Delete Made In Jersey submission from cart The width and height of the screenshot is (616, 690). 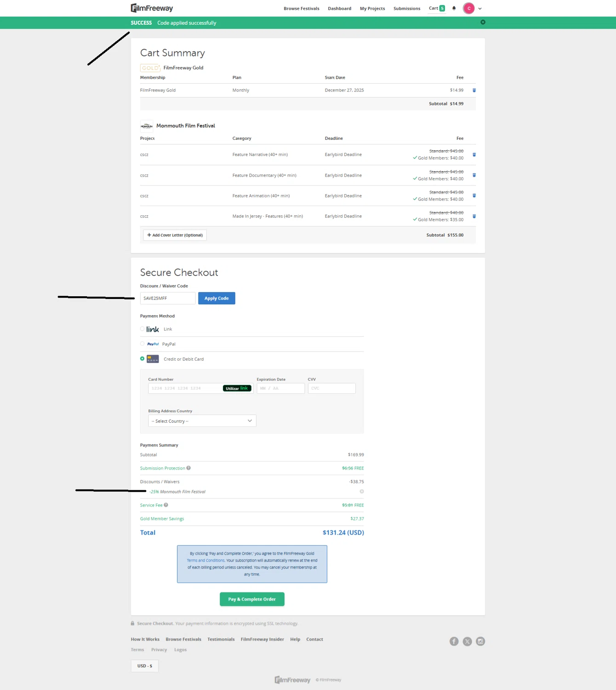coord(474,216)
